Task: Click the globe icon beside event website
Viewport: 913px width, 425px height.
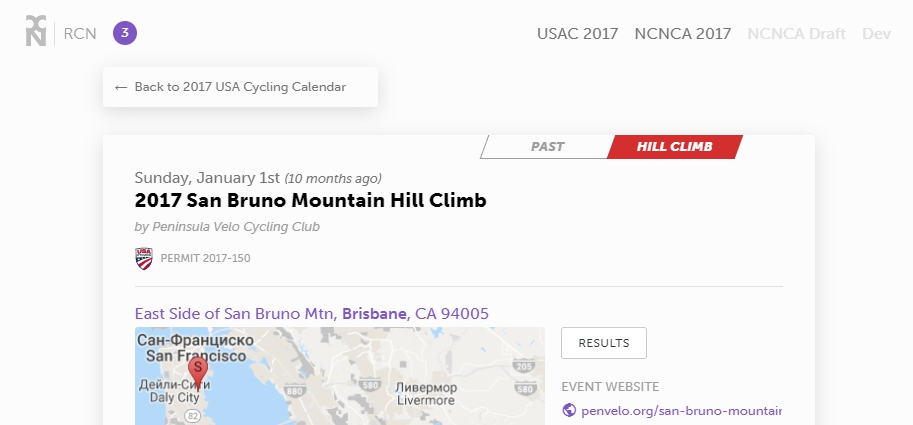Action: pyautogui.click(x=569, y=410)
